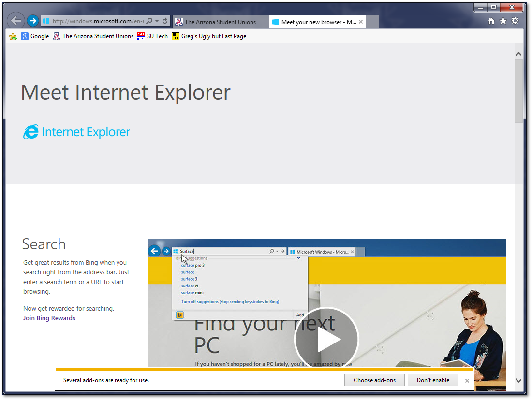Play the Internet Explorer intro video
532x400 pixels.
(x=326, y=339)
